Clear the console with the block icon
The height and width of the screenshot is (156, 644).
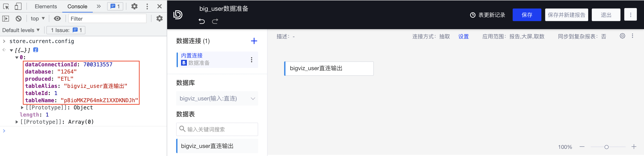pyautogui.click(x=19, y=19)
